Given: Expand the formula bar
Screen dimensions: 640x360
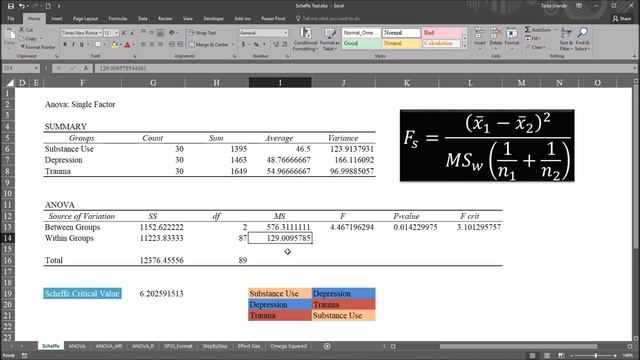Looking at the screenshot, I should pyautogui.click(x=635, y=68).
